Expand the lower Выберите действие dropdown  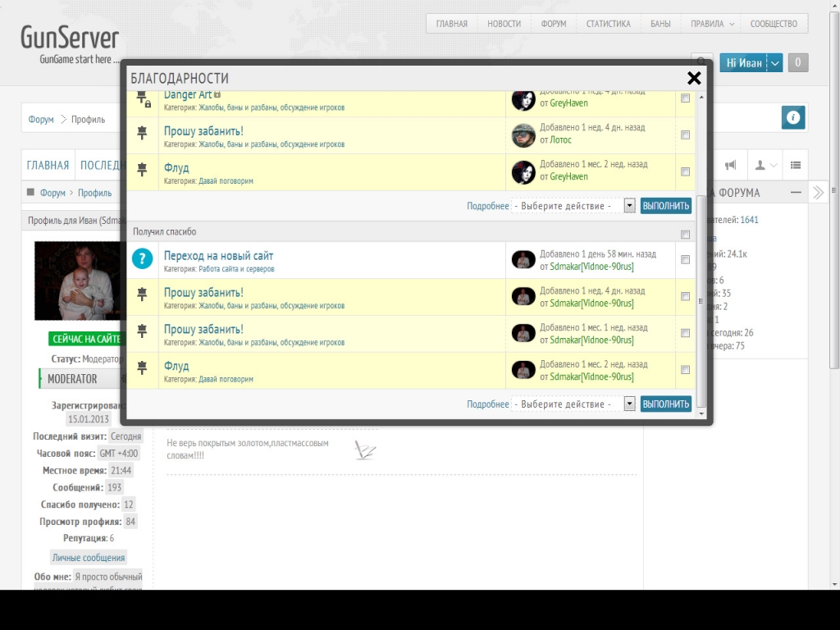point(573,404)
